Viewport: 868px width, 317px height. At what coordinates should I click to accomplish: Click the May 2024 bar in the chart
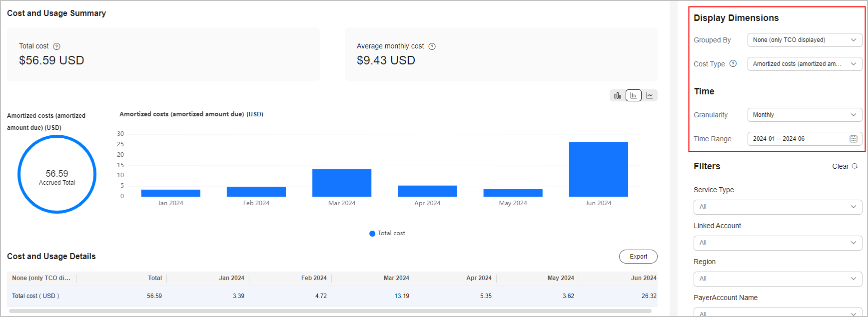[x=513, y=193]
